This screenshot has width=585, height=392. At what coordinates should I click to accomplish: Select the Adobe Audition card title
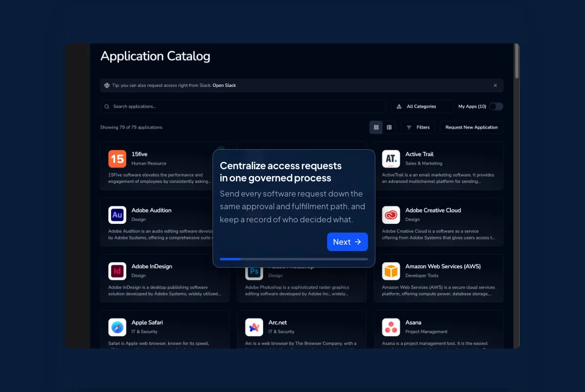(152, 210)
